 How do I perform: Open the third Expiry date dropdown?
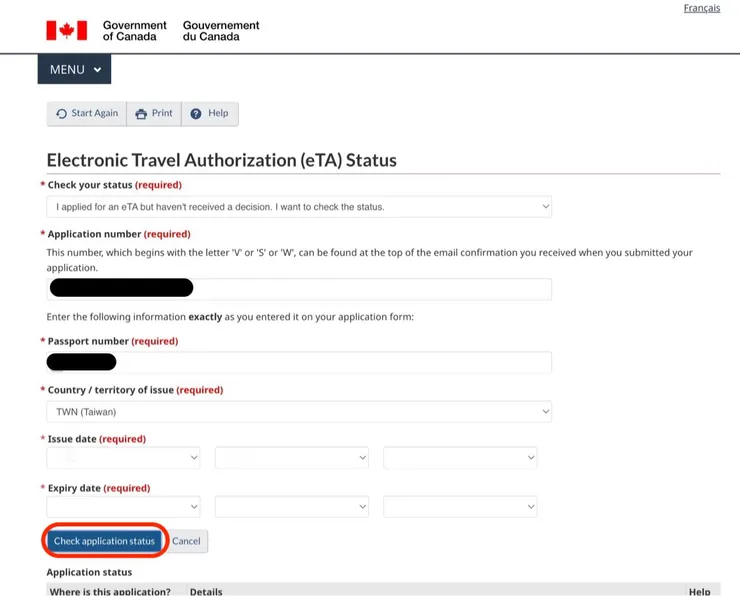tap(460, 506)
